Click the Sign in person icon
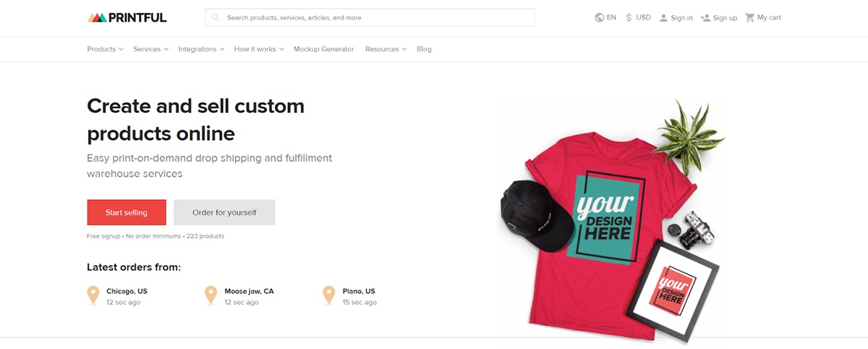Viewport: 868px width, 349px height. [663, 18]
